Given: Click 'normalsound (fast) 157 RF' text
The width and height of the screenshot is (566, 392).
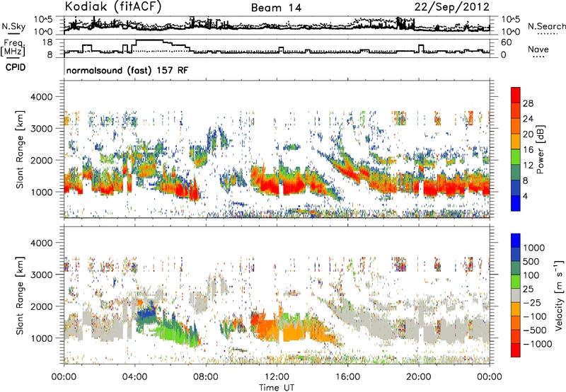Looking at the screenshot, I should tap(127, 70).
